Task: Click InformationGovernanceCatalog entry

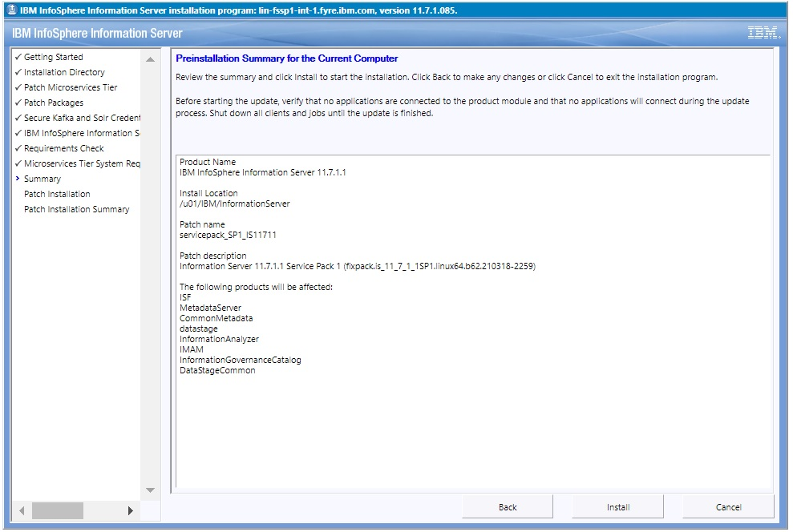Action: [241, 360]
